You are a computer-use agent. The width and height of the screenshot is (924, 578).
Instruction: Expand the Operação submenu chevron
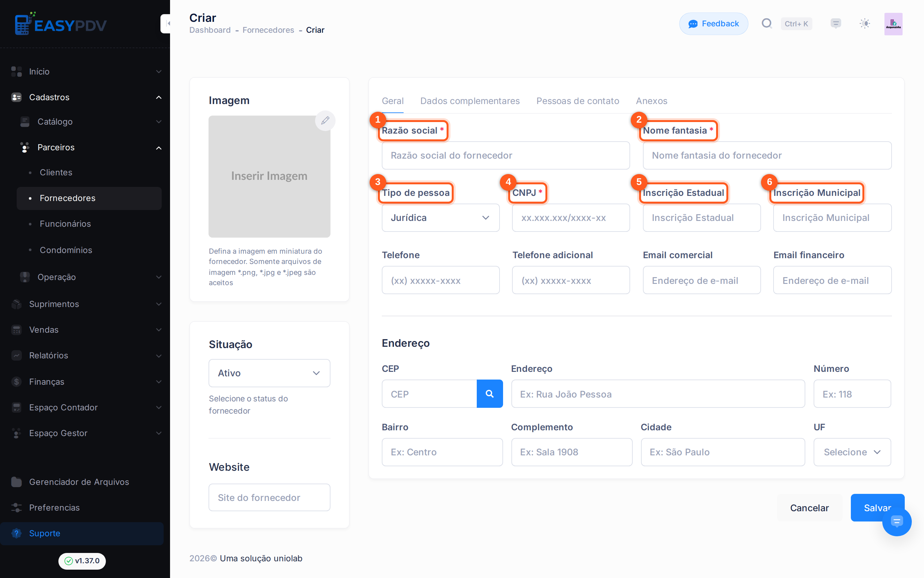click(159, 277)
